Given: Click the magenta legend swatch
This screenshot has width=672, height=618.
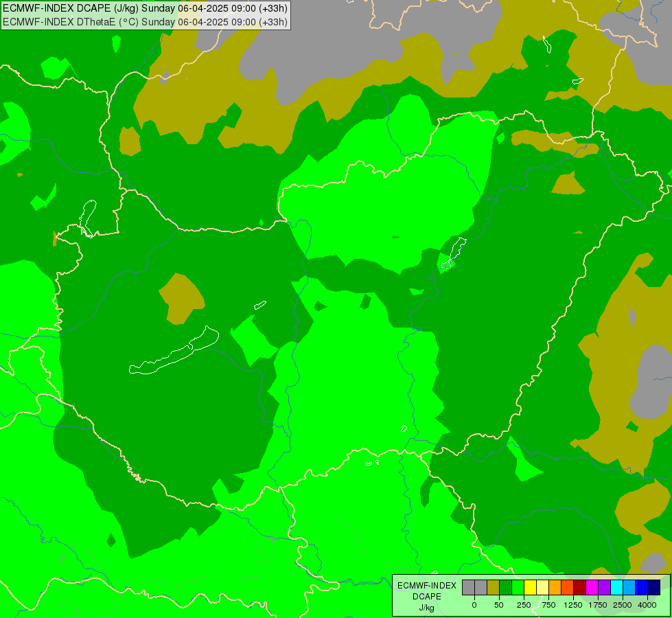Looking at the screenshot, I should (592, 588).
